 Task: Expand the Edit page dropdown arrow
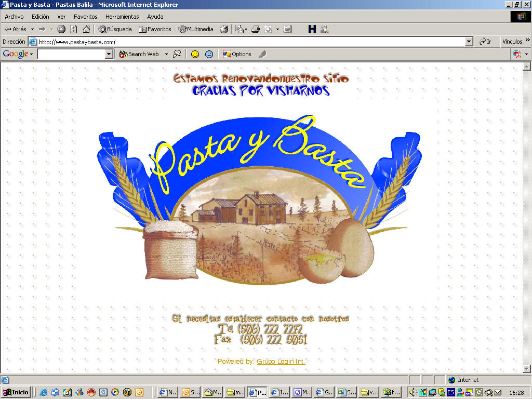pyautogui.click(x=277, y=30)
